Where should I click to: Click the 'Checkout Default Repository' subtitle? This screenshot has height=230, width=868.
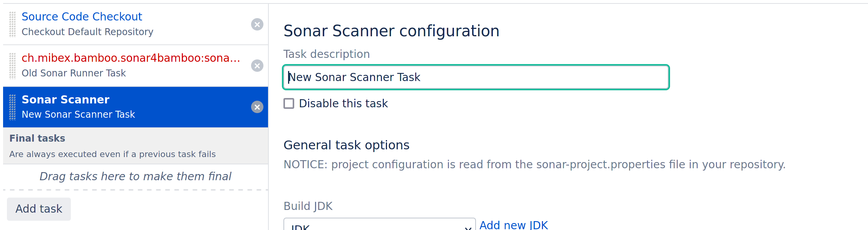coord(87,32)
